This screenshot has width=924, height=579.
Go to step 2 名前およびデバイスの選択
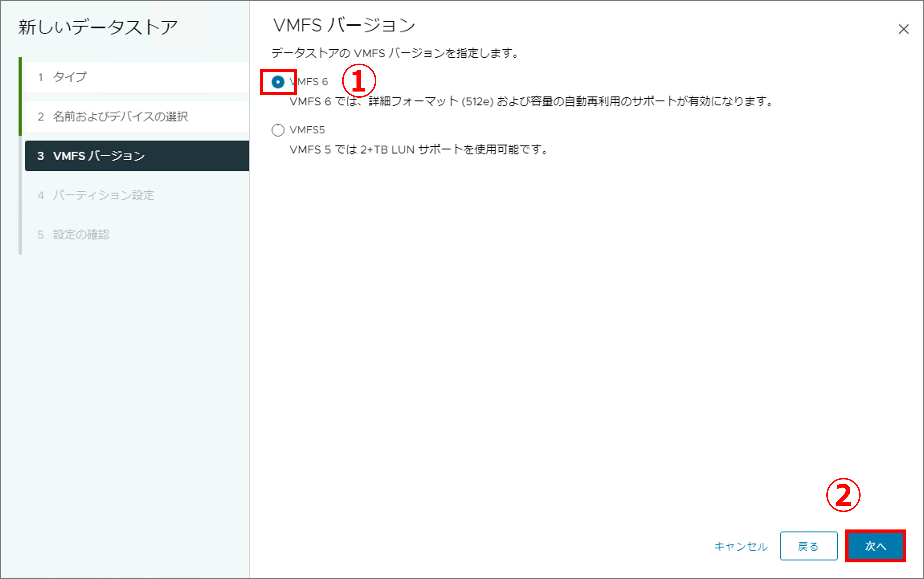point(137,116)
